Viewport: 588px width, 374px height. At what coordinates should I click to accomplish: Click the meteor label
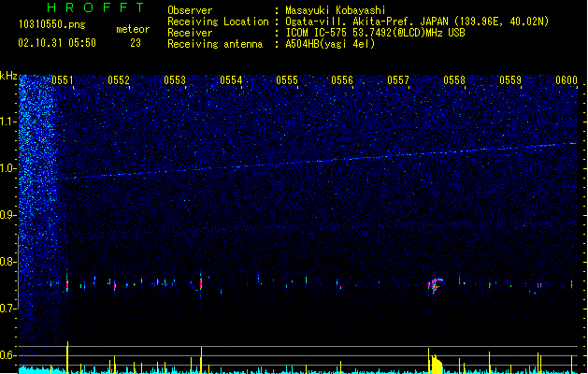pyautogui.click(x=133, y=29)
